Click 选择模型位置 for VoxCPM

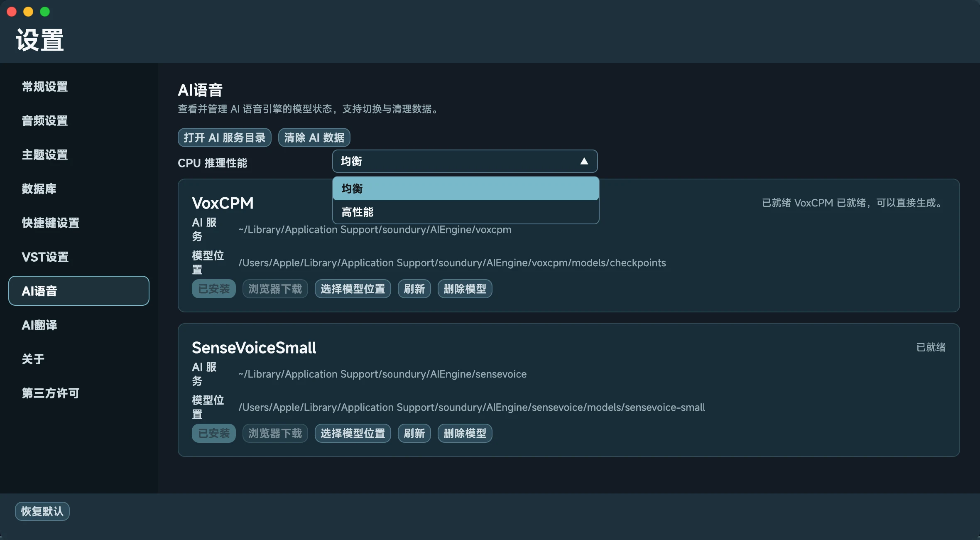pos(353,289)
